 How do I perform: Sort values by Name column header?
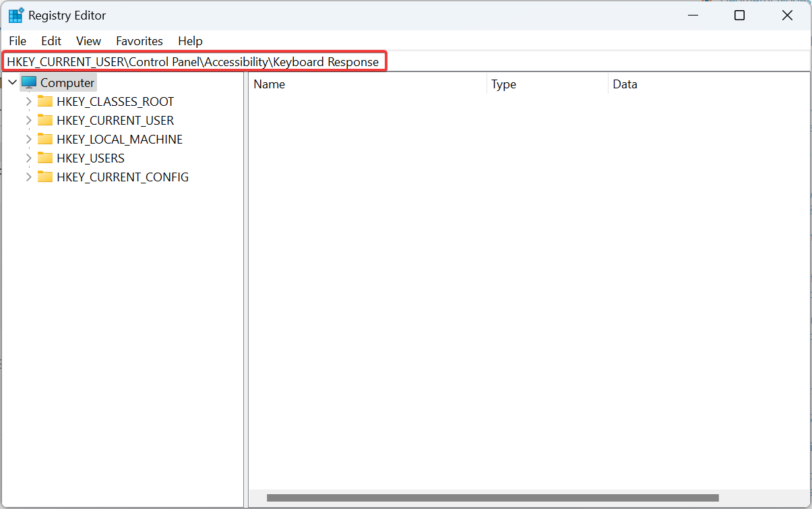pos(269,84)
